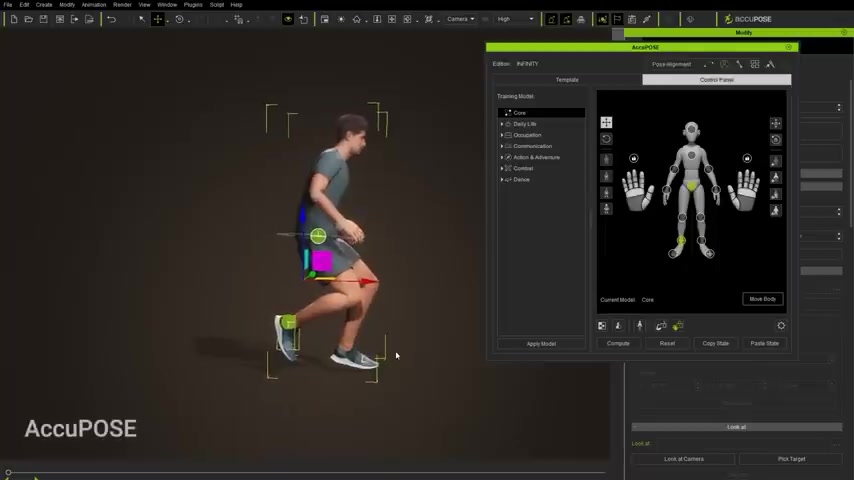
Task: Click the move-arrows icon left of dummy
Action: coord(606,123)
